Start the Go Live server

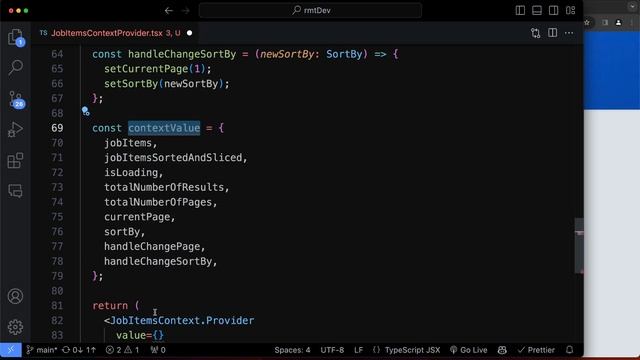[468, 350]
